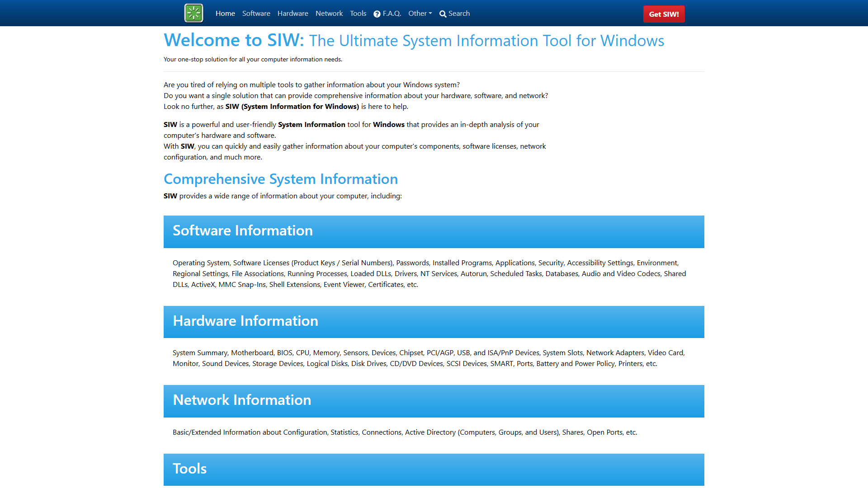This screenshot has height=488, width=868.
Task: Select Tools in the top navigation
Action: click(358, 13)
